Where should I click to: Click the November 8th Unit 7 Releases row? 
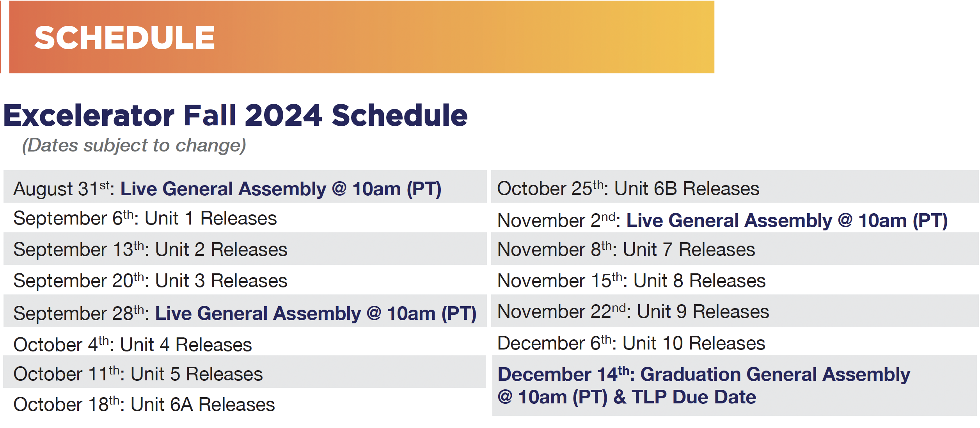[x=626, y=250]
